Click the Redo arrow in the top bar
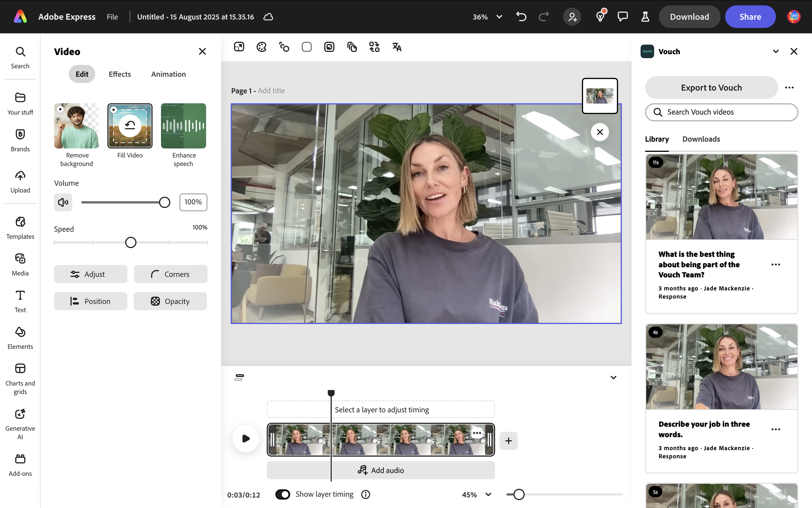The image size is (812, 508). pos(544,16)
